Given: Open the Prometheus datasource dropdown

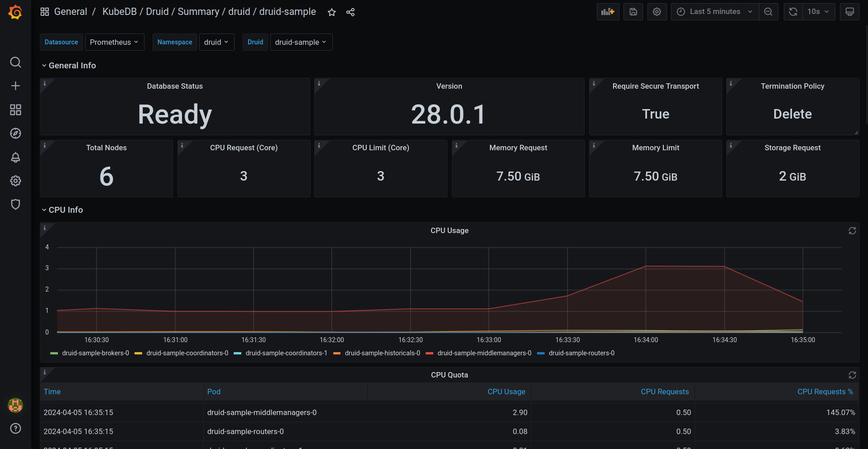Looking at the screenshot, I should tap(114, 42).
